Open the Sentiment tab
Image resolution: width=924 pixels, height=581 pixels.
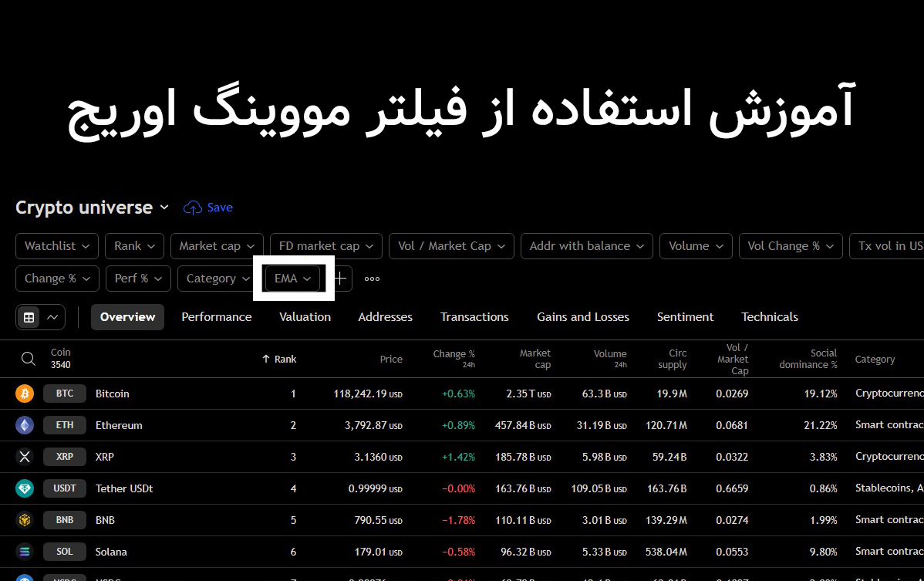point(685,316)
